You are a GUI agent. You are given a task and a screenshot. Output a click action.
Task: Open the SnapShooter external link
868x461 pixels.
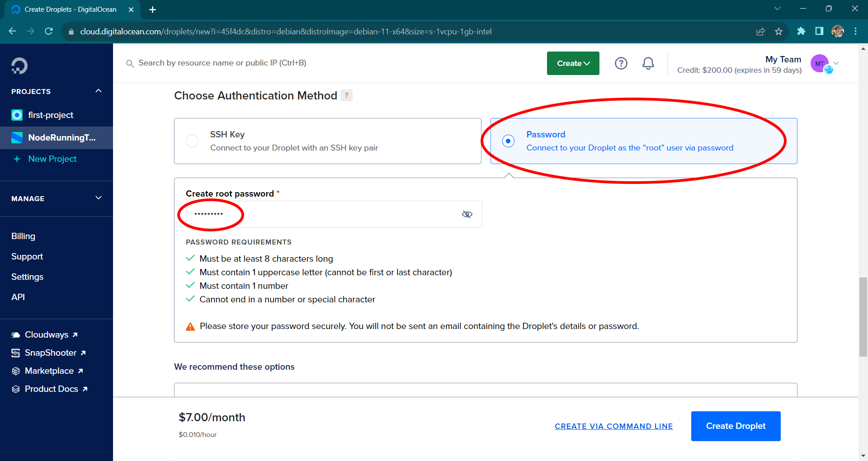[55, 353]
